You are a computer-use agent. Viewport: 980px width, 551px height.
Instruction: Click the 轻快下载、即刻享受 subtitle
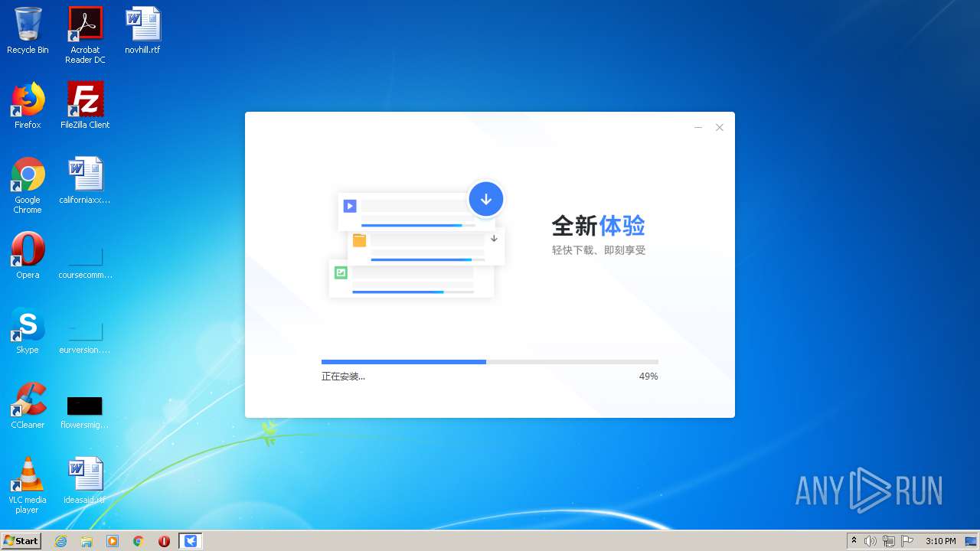tap(599, 250)
